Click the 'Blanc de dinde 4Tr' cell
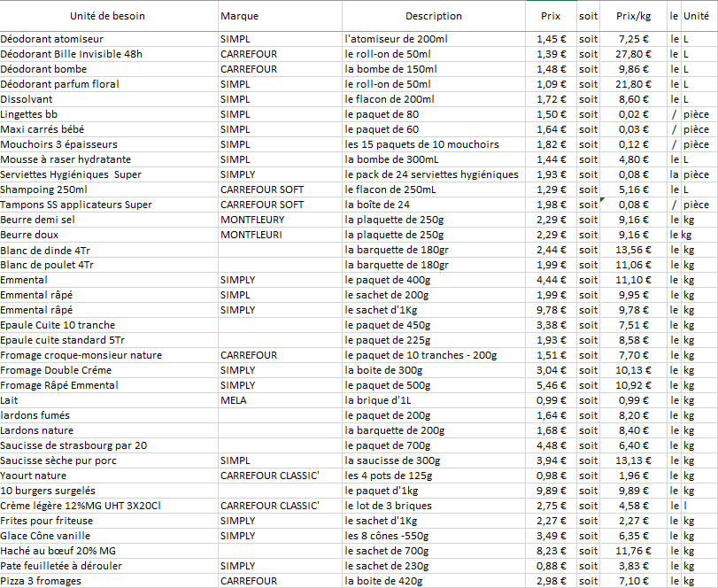 [x=109, y=250]
